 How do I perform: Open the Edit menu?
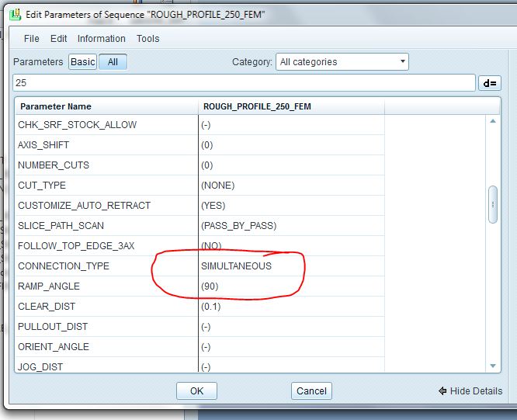tap(59, 39)
